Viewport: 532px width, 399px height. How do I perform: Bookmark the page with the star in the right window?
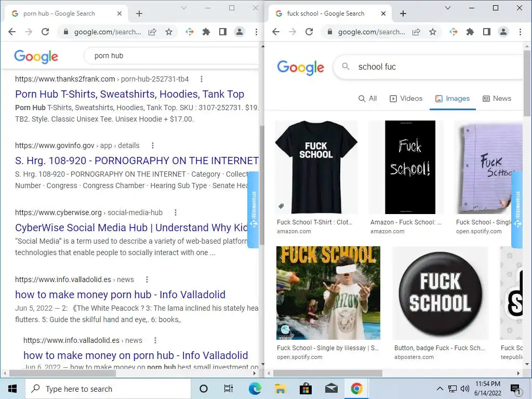(x=433, y=32)
